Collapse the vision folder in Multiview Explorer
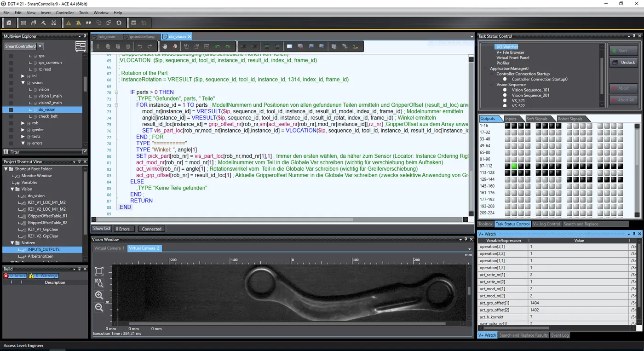Viewport: 644px width, 351px height. click(23, 83)
